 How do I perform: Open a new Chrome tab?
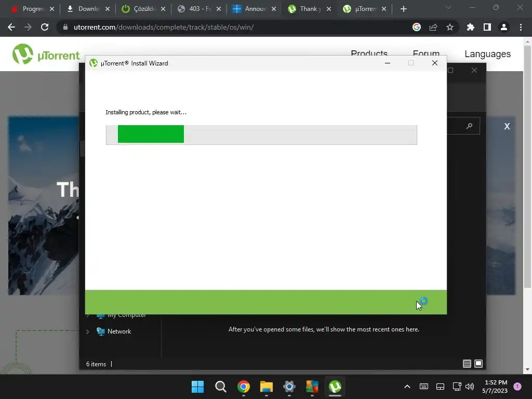coord(403,9)
